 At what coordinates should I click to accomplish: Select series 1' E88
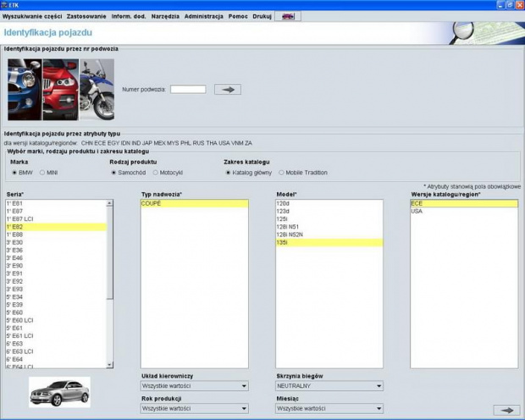56,235
